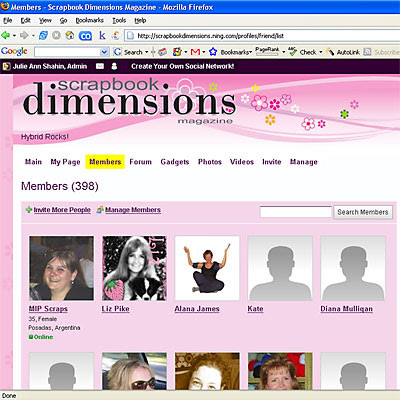Expand the Google search box dropdown
The image size is (400, 400).
[x=104, y=52]
